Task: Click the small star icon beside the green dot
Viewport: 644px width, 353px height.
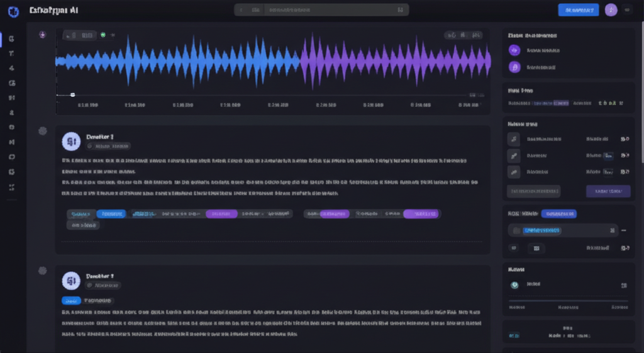Action: (113, 35)
